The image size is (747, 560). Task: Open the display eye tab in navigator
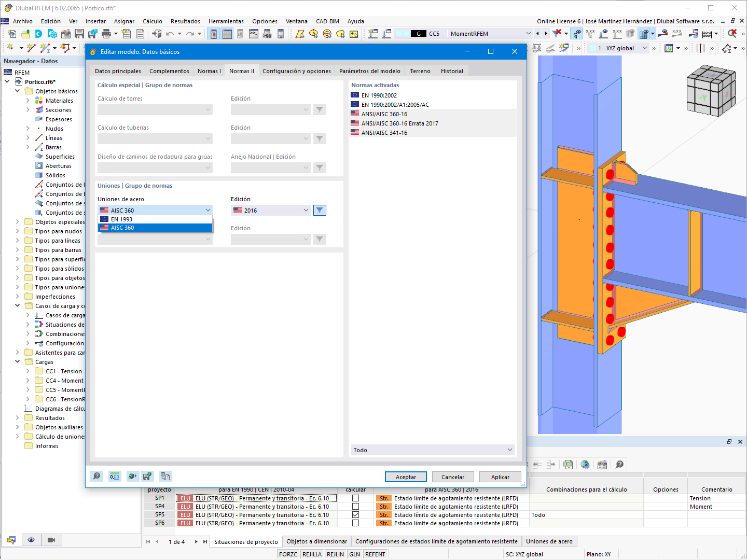31,540
